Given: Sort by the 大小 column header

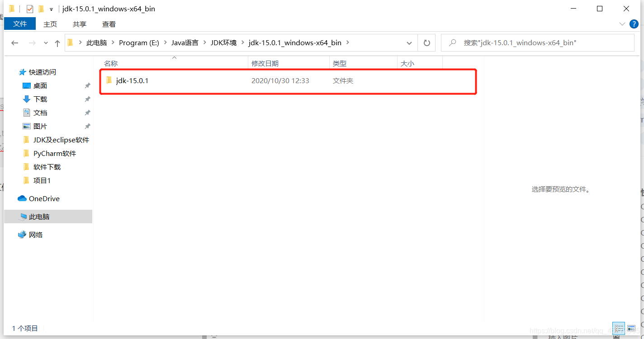Looking at the screenshot, I should click(x=420, y=64).
